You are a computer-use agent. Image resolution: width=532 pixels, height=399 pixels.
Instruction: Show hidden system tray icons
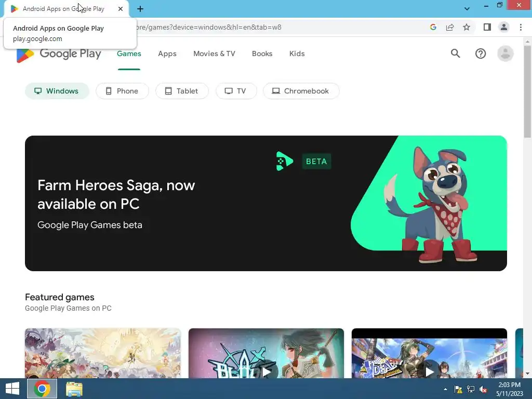click(x=445, y=389)
